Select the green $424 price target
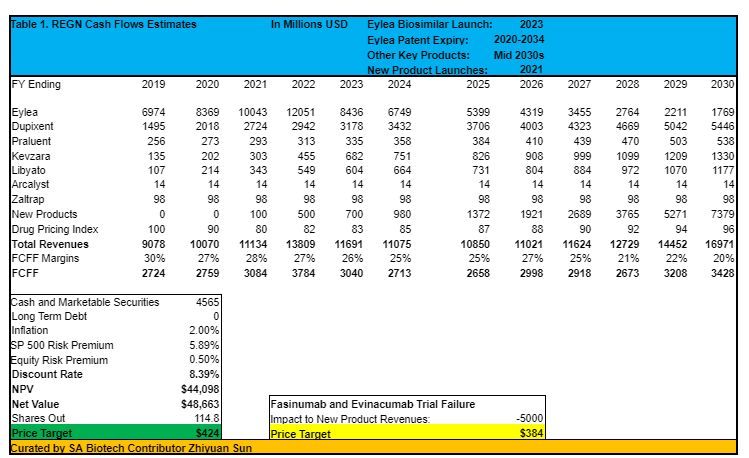Screen dimensions: 749x458 click(x=208, y=434)
